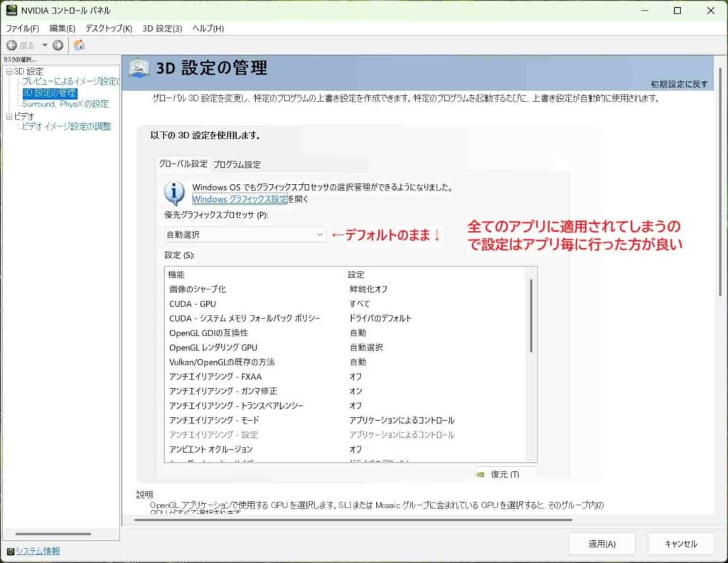Select アンチエイリアシング - トランスペアレンシー row
The width and height of the screenshot is (728, 563).
346,406
